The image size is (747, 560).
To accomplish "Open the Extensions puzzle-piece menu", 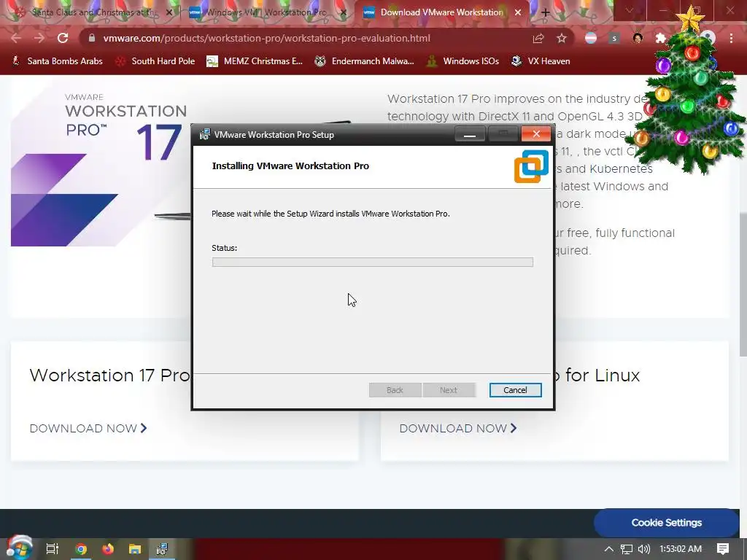I will point(661,38).
